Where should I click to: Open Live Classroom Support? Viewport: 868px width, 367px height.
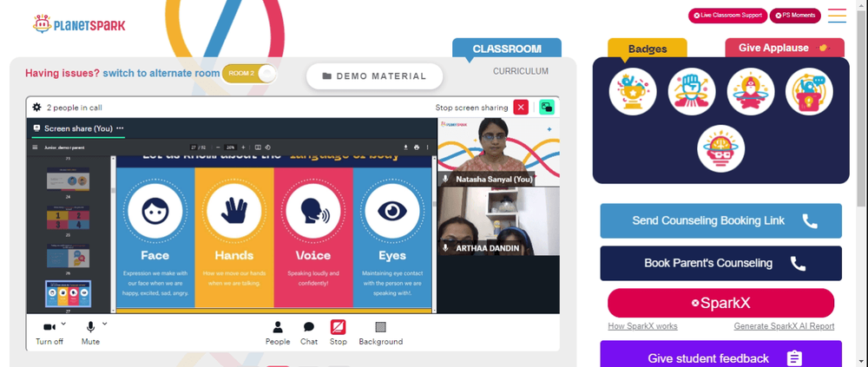coord(727,16)
